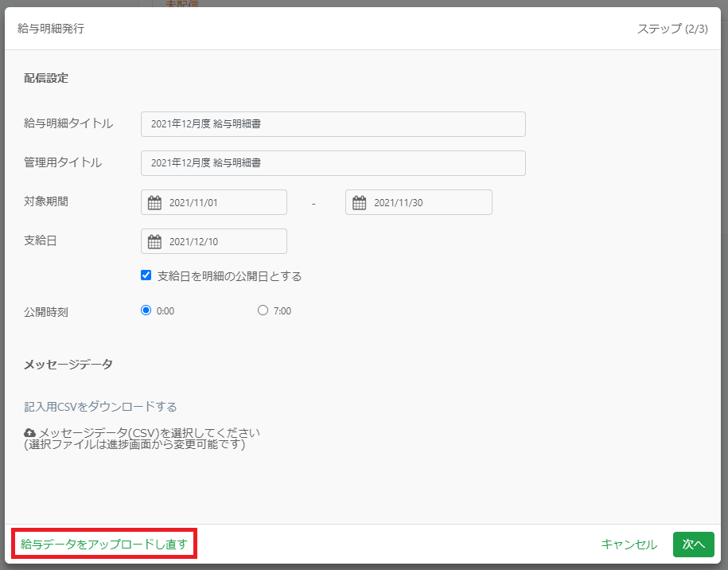This screenshot has width=728, height=570.
Task: Click calendar icon in 支給日 payment date field
Action: click(154, 241)
